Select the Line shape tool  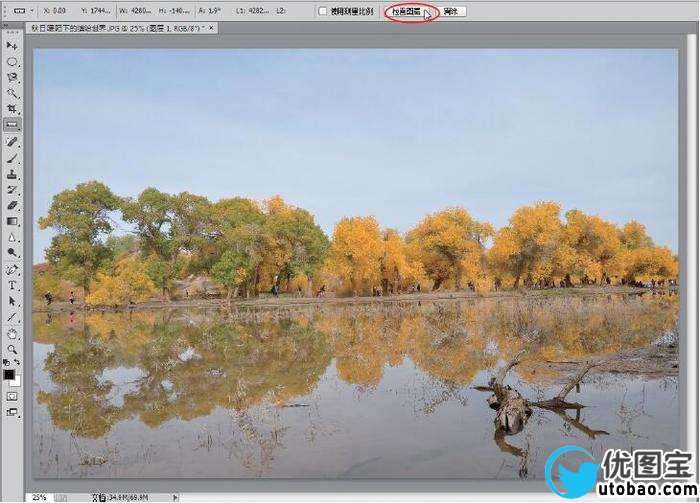12,317
